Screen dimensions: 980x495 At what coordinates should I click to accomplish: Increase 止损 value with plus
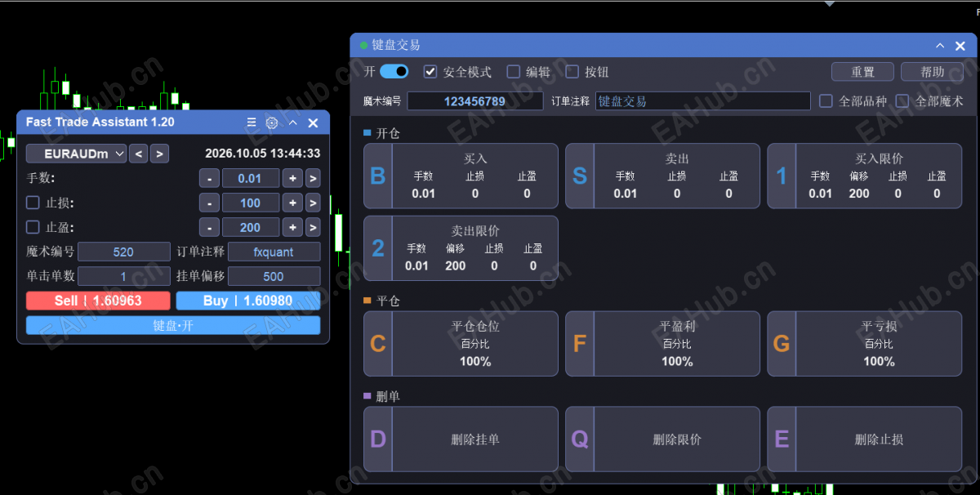coord(292,203)
